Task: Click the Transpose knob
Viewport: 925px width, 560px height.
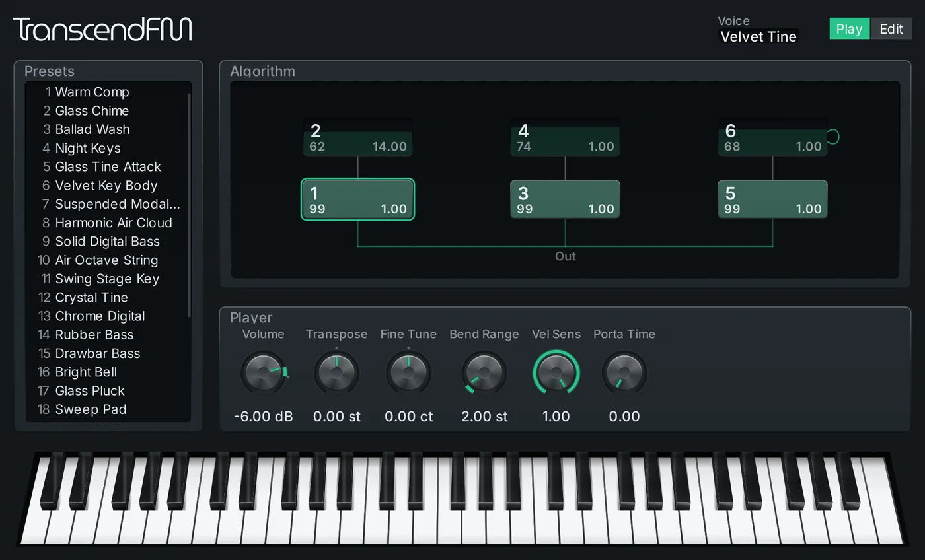Action: [336, 373]
